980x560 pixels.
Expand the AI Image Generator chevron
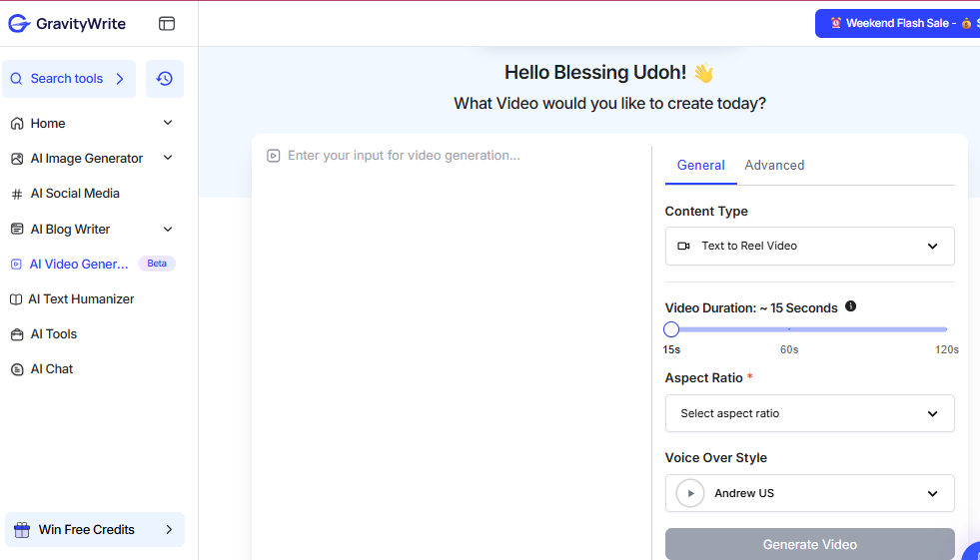point(168,158)
